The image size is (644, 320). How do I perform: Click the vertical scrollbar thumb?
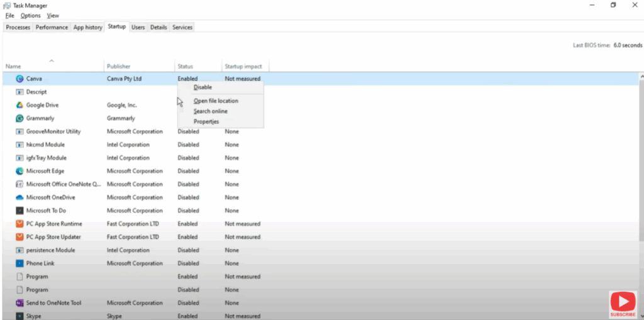point(641,160)
